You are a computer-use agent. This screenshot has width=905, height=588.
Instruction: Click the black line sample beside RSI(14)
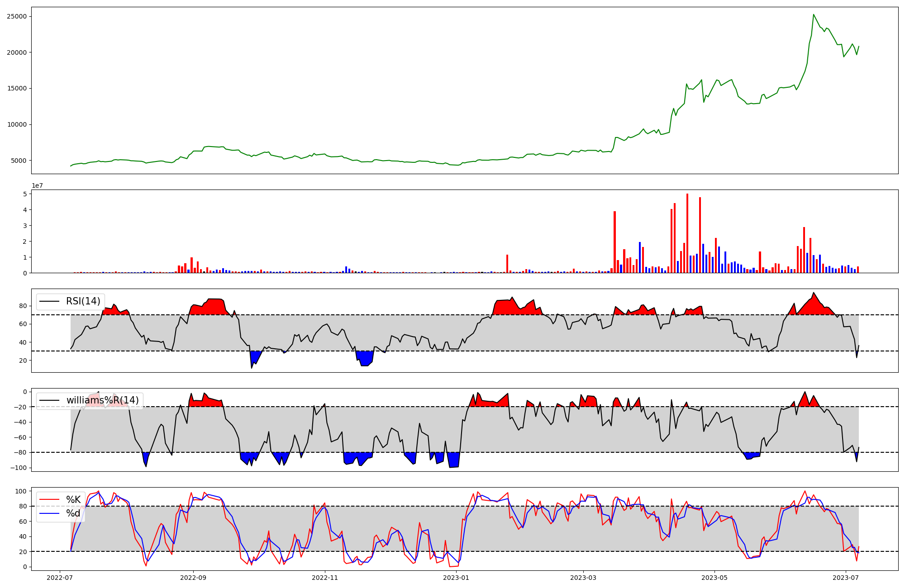tap(49, 301)
